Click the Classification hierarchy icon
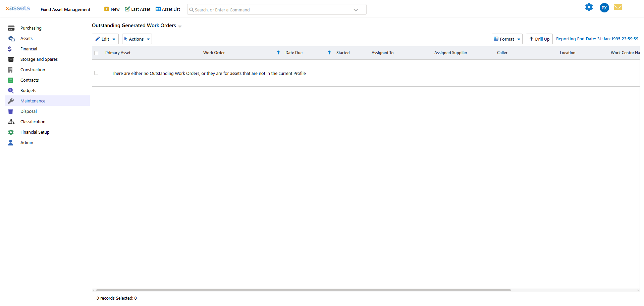The height and width of the screenshot is (306, 644). 11,122
